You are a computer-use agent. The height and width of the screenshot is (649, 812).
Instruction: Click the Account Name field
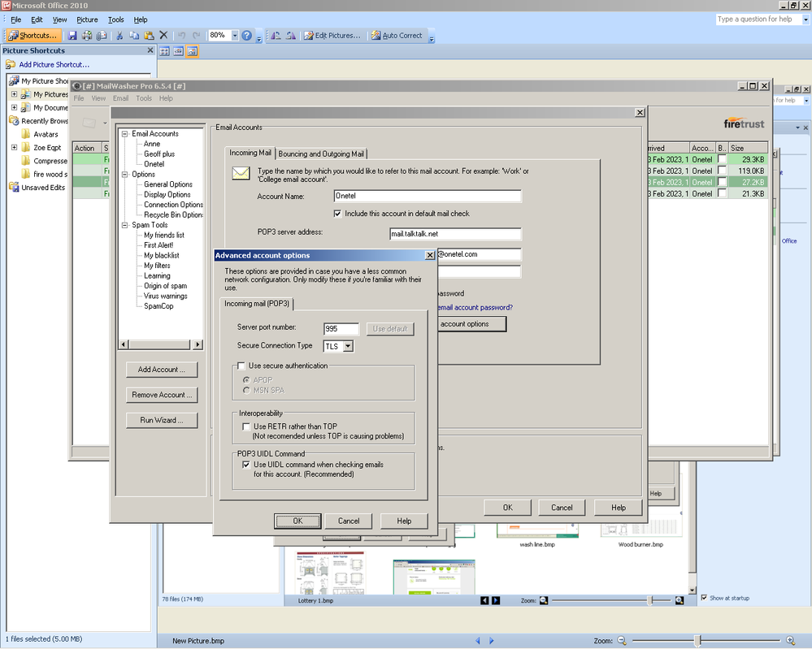[x=428, y=196]
